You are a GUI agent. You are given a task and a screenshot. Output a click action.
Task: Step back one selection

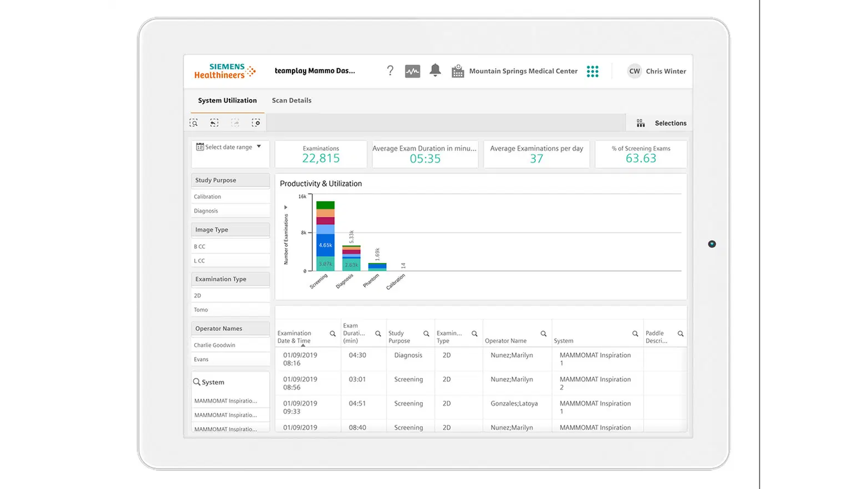click(214, 123)
